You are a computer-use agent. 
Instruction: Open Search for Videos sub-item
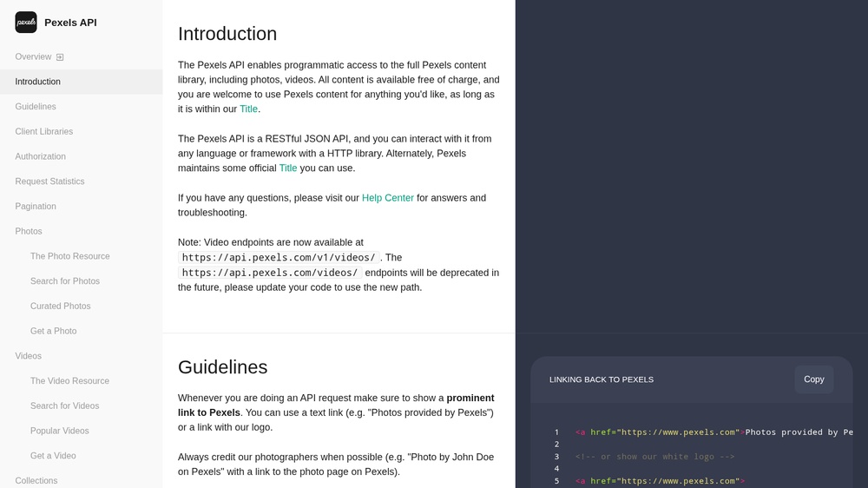click(65, 406)
